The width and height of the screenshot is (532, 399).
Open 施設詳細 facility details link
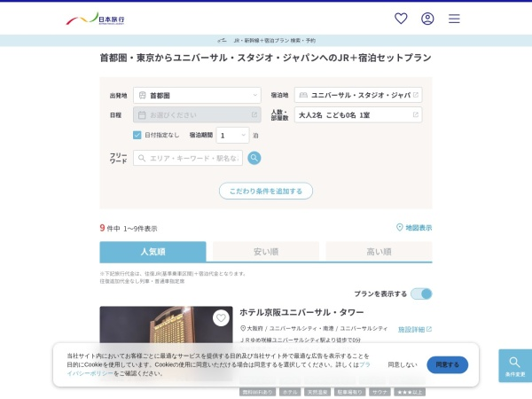[415, 330]
